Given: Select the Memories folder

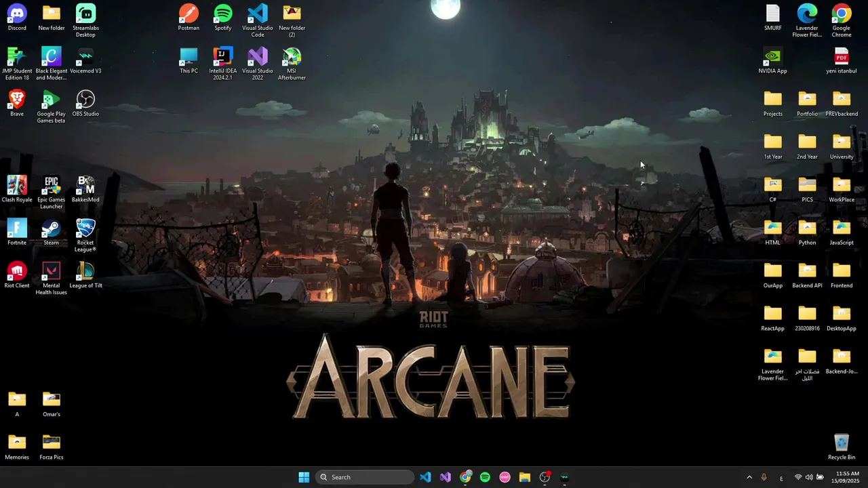Looking at the screenshot, I should (17, 447).
